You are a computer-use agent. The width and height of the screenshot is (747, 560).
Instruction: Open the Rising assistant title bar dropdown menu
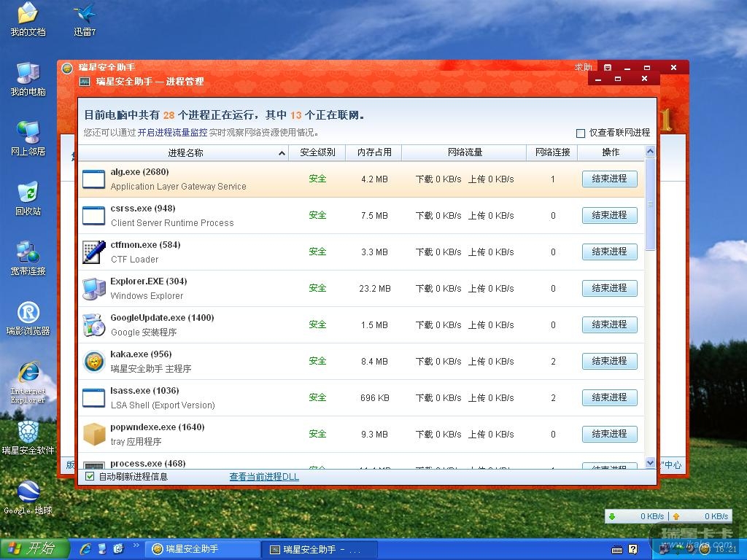[608, 68]
